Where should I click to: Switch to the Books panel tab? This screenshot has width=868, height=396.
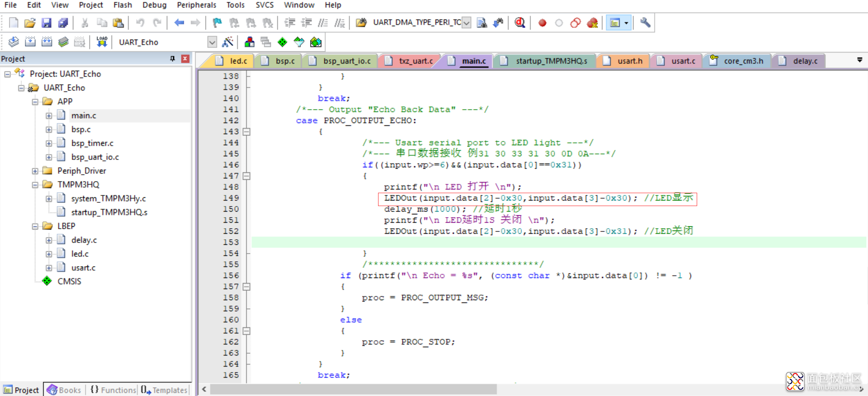coord(64,390)
